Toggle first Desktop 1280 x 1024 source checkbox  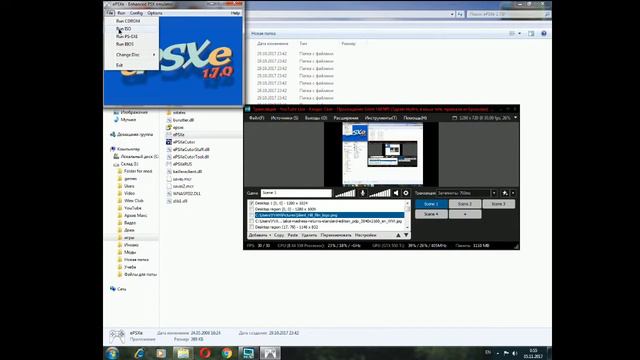tap(251, 203)
